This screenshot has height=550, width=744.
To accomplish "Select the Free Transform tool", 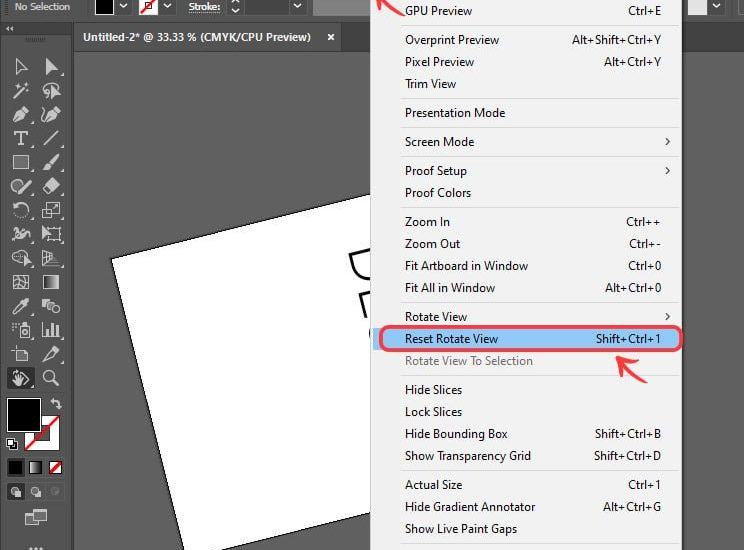I will coord(51,234).
